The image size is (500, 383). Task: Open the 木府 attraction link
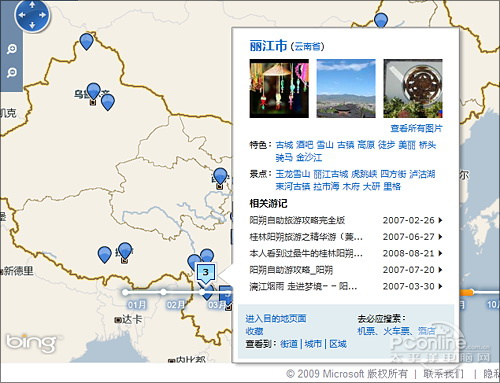pyautogui.click(x=351, y=186)
